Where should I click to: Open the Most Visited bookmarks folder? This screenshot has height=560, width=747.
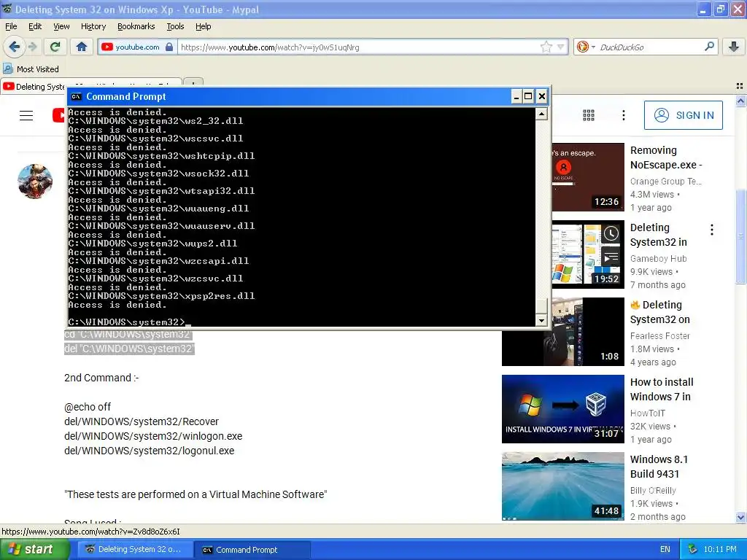pyautogui.click(x=31, y=69)
